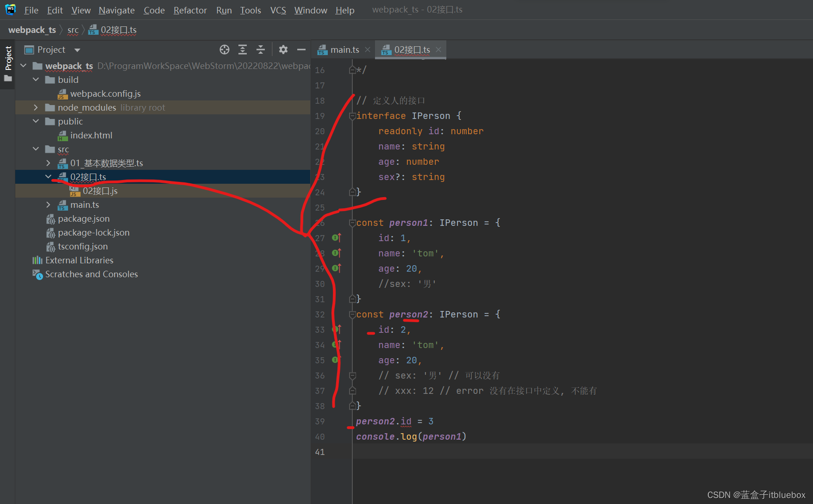Collapse the public folder

point(36,121)
